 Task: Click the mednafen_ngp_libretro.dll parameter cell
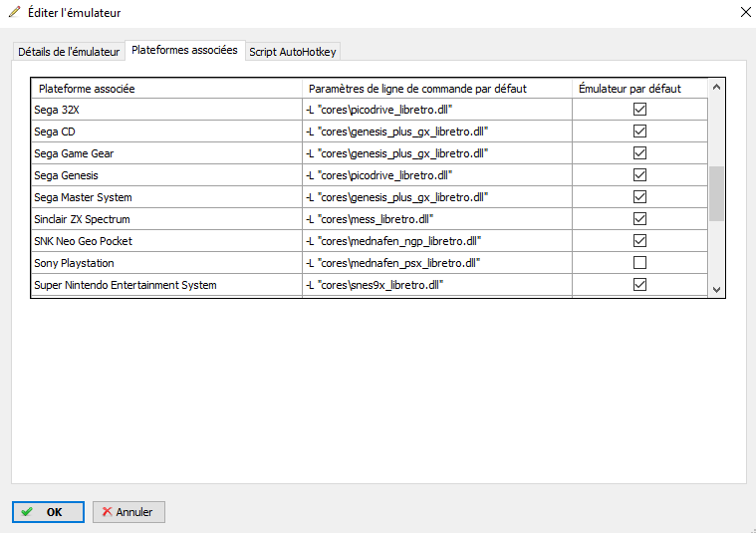437,241
